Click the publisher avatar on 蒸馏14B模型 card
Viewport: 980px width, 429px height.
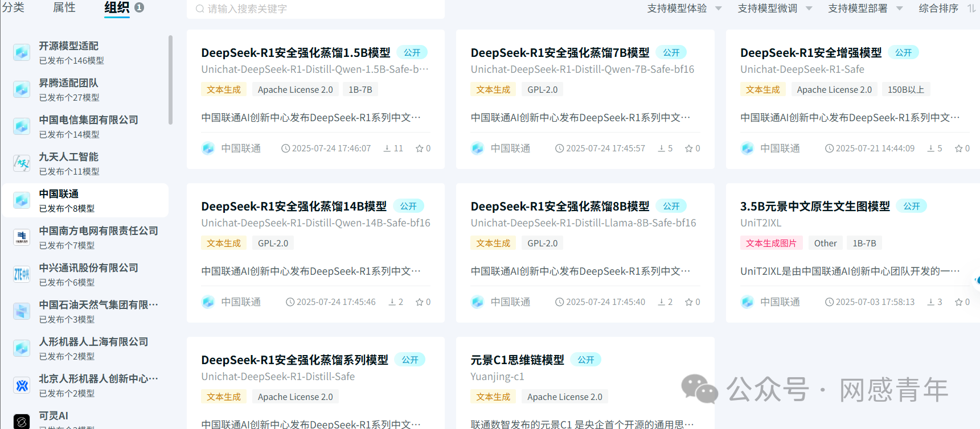[x=208, y=302]
